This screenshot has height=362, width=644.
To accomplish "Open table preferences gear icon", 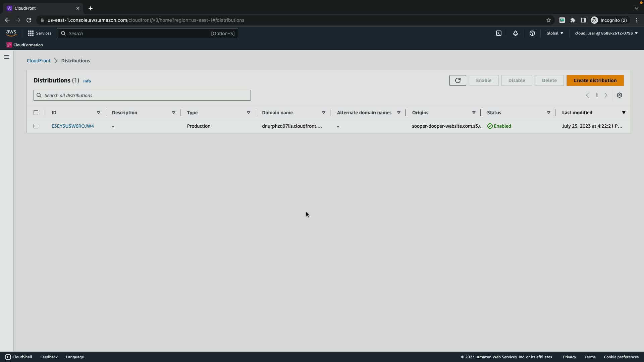I will (x=619, y=96).
